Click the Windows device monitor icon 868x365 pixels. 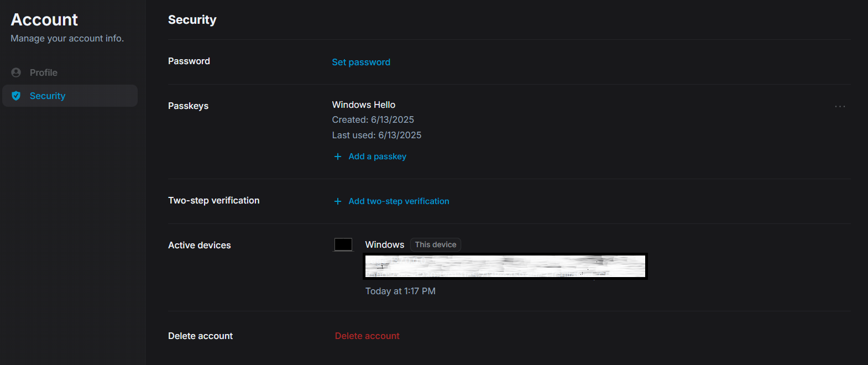[343, 244]
